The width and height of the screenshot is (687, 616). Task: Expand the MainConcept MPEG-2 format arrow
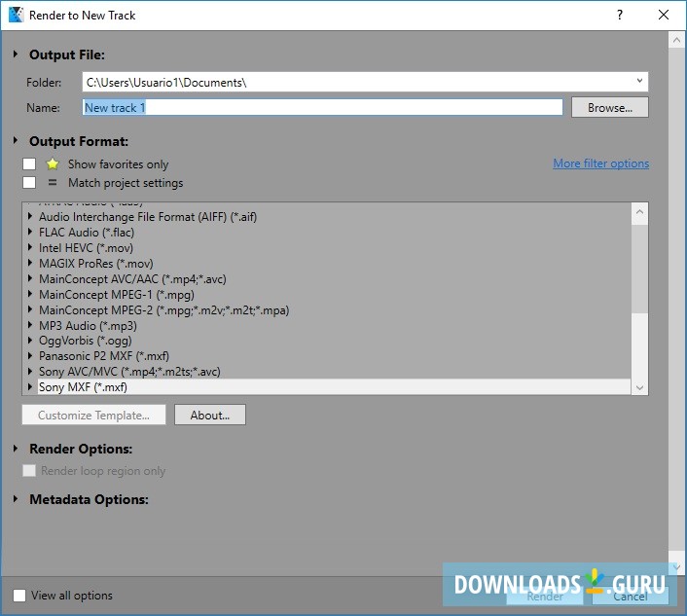point(30,309)
